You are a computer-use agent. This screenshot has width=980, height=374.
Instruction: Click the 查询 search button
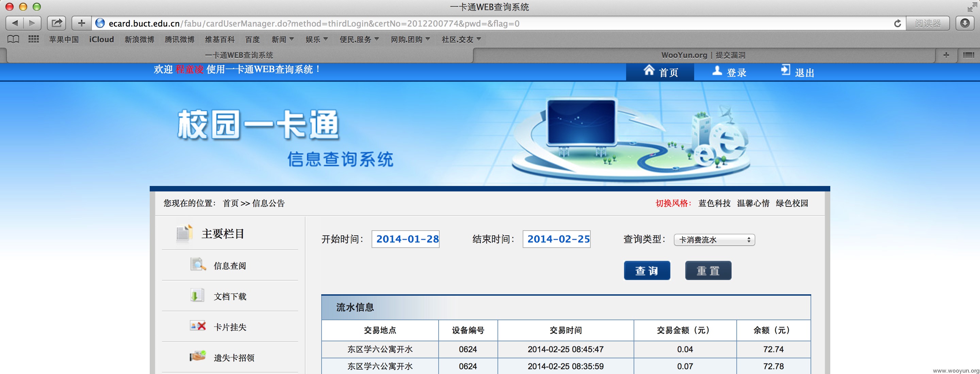(647, 270)
